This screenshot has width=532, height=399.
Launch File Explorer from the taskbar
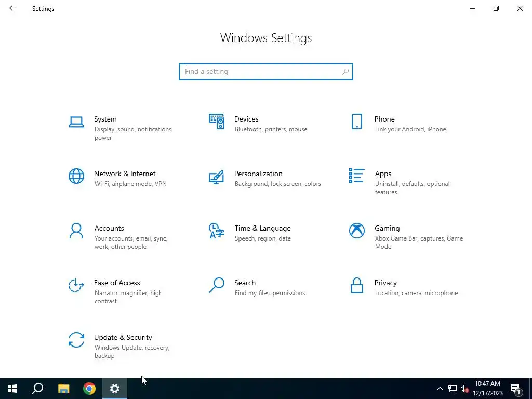63,389
